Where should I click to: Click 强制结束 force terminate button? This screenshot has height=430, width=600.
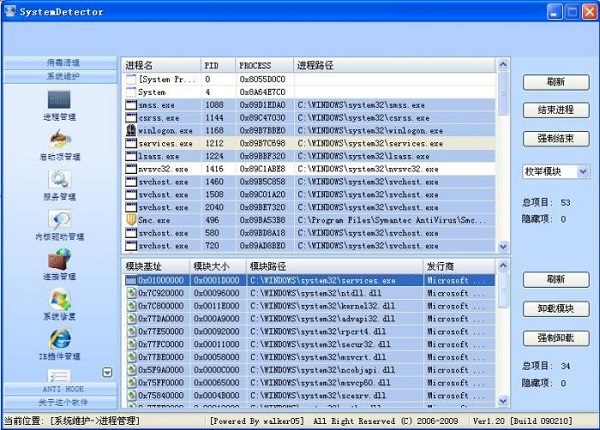coord(556,138)
